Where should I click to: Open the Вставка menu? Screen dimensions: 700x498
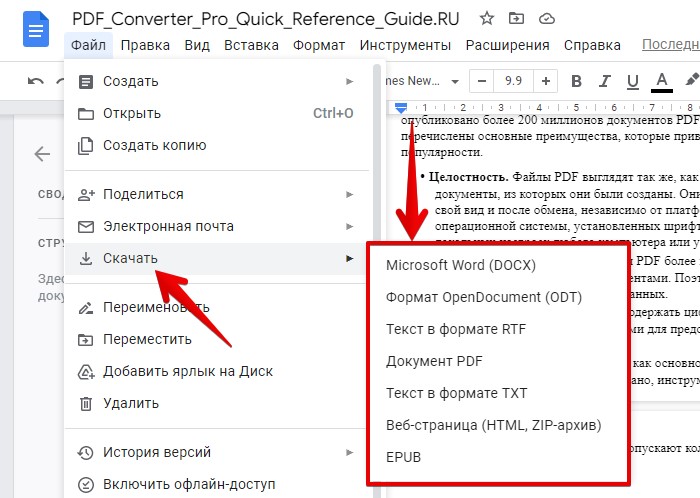click(x=251, y=46)
